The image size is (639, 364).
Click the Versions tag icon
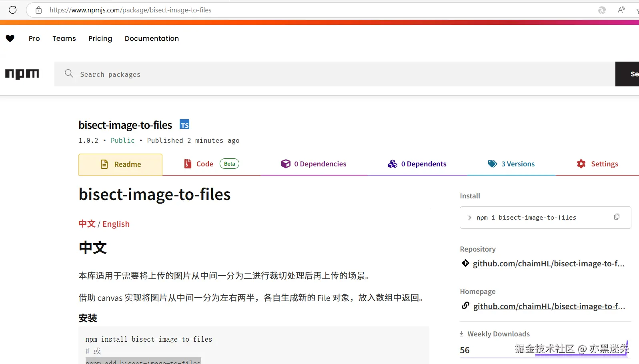(492, 164)
